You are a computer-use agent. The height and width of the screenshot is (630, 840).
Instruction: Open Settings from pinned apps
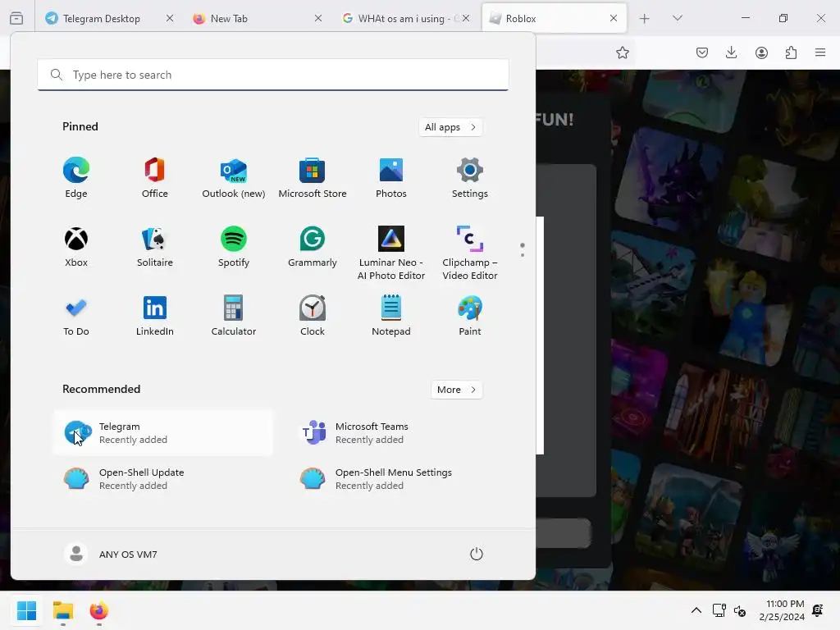pyautogui.click(x=470, y=178)
